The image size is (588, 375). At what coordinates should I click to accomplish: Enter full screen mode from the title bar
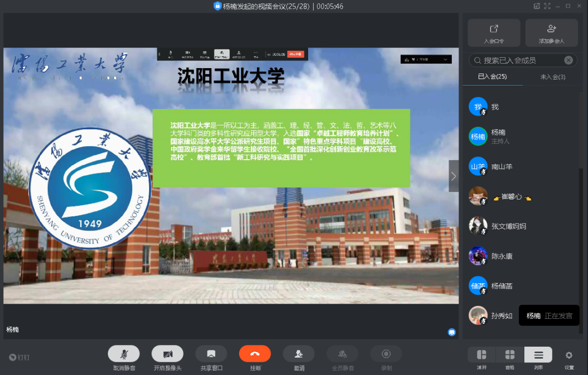coord(548,6)
